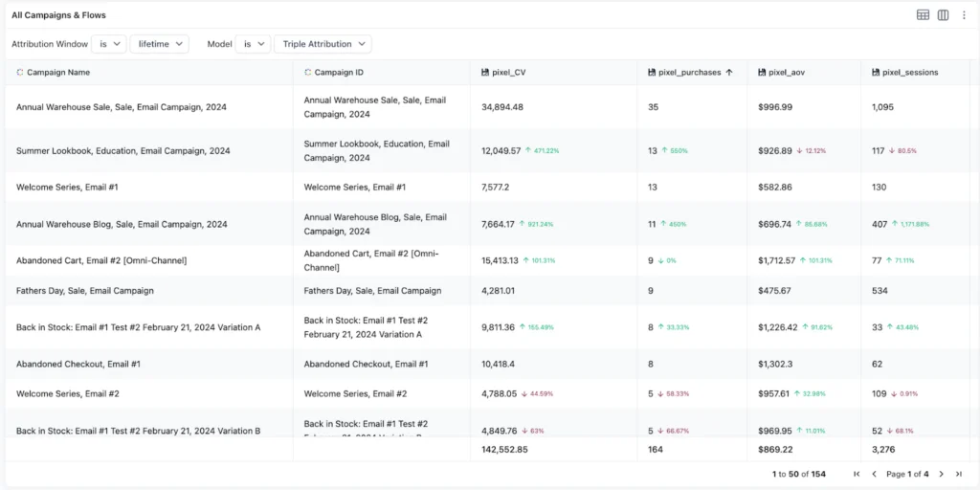Image resolution: width=980 pixels, height=490 pixels.
Task: Select the Fathers Day, Sale, Email Campaign row
Action: [85, 291]
